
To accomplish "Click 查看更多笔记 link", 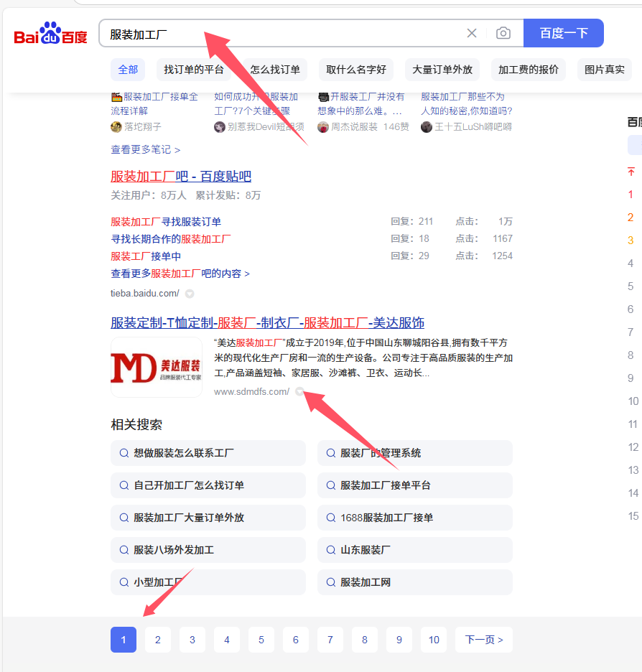I will click(145, 149).
